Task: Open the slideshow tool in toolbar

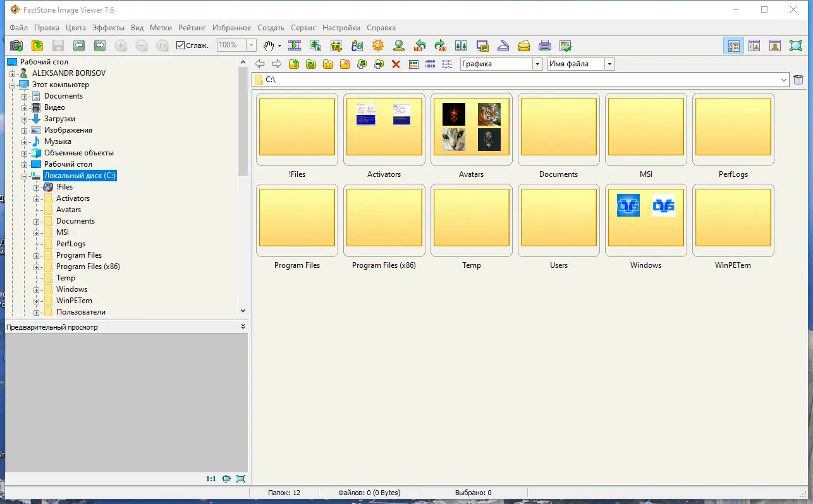Action: point(295,45)
